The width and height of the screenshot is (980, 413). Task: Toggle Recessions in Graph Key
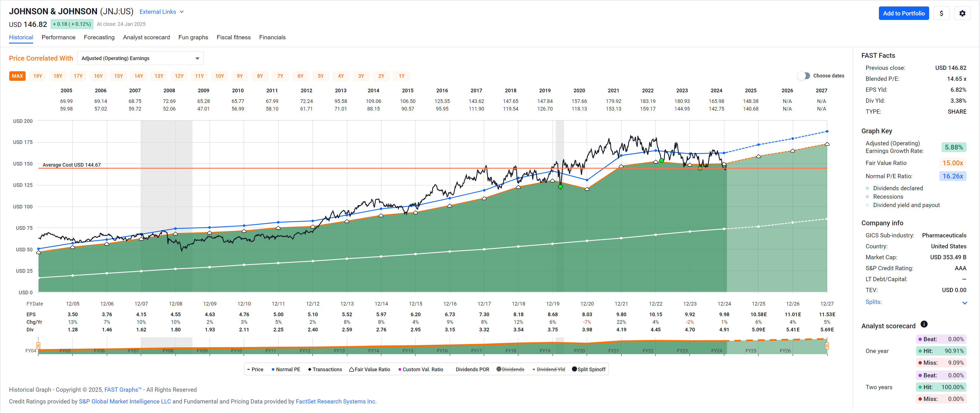coord(884,196)
